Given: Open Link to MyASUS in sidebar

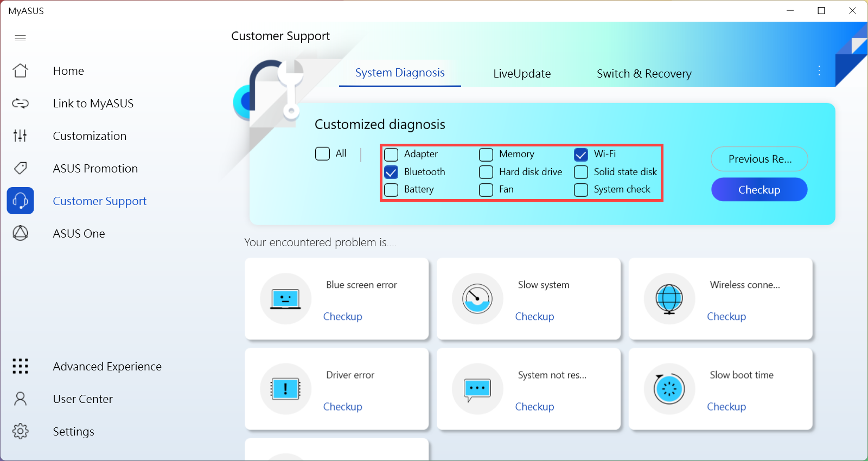Looking at the screenshot, I should (93, 104).
